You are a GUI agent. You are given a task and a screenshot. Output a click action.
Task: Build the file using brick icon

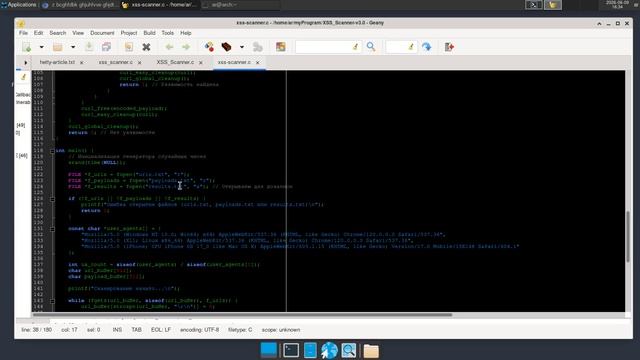click(226, 47)
